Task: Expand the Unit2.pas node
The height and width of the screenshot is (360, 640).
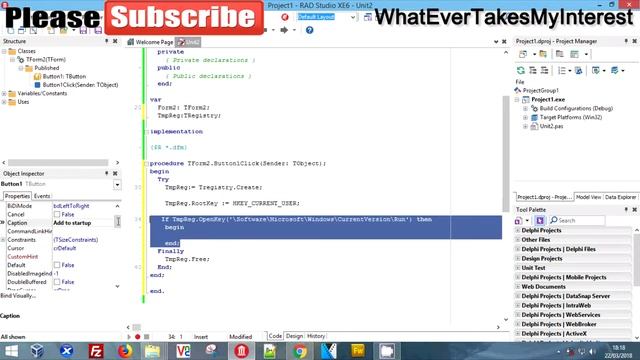Action: click(x=526, y=127)
